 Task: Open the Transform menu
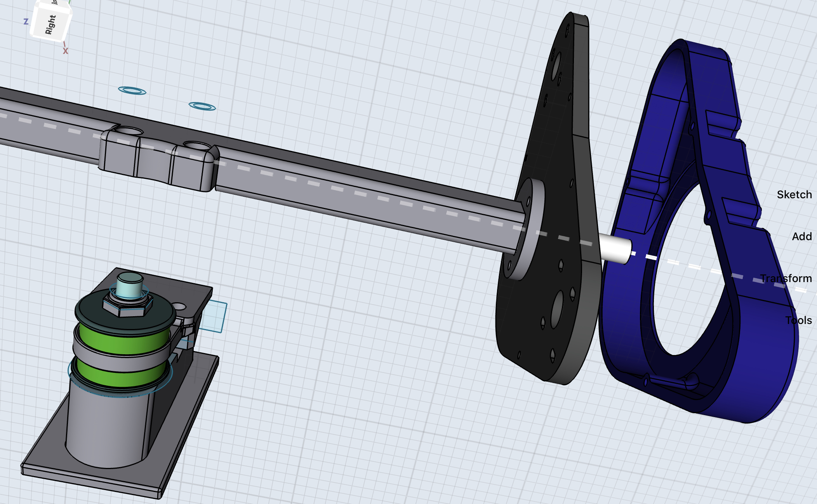[786, 279]
